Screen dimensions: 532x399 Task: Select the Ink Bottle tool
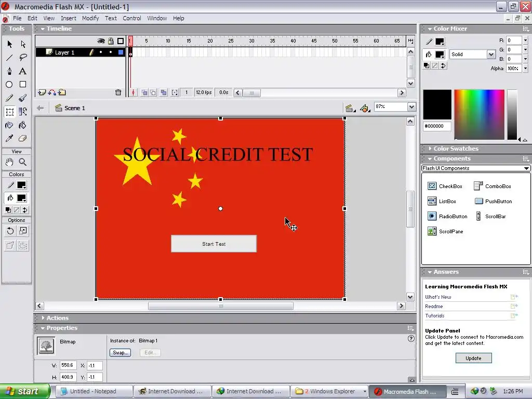click(x=9, y=125)
